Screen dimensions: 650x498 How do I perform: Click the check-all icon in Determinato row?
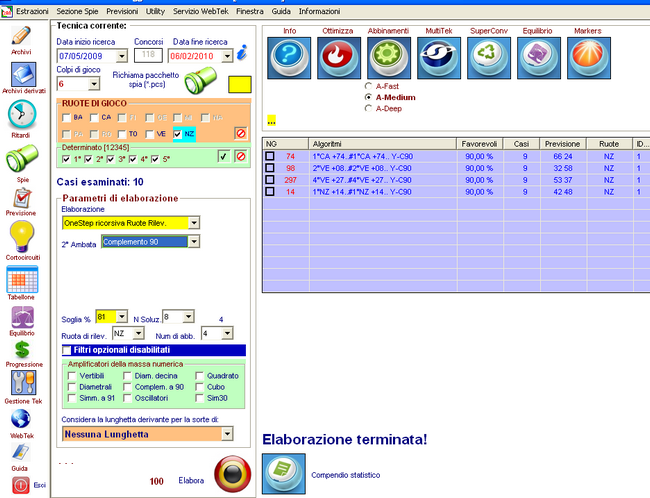click(224, 156)
